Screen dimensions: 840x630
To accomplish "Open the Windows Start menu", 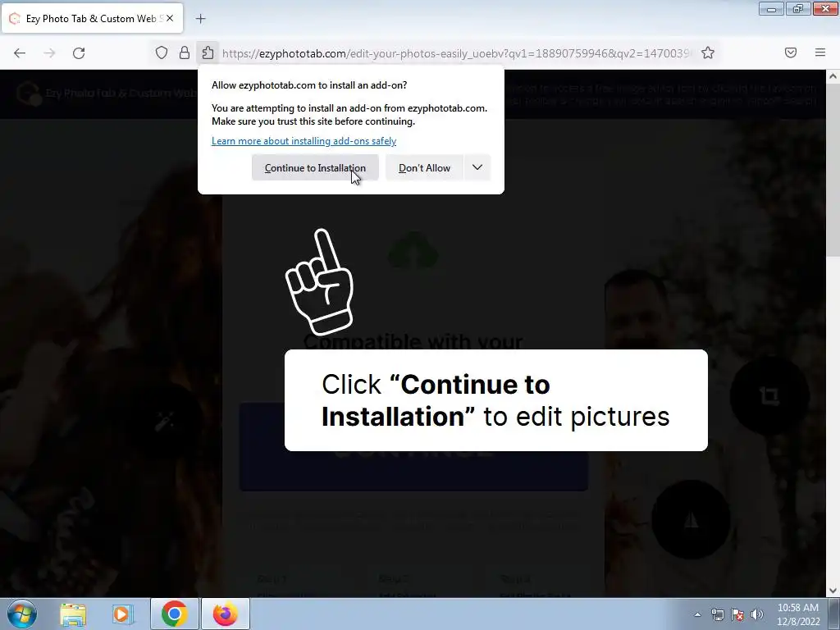I will (x=22, y=614).
